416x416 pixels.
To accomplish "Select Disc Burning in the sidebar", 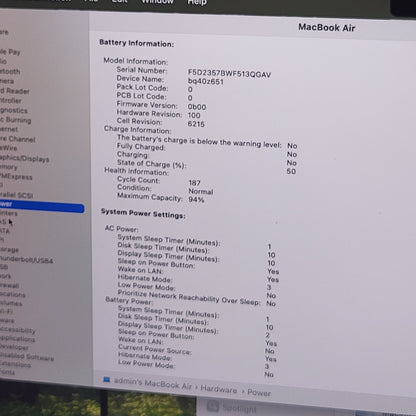I will [16, 120].
